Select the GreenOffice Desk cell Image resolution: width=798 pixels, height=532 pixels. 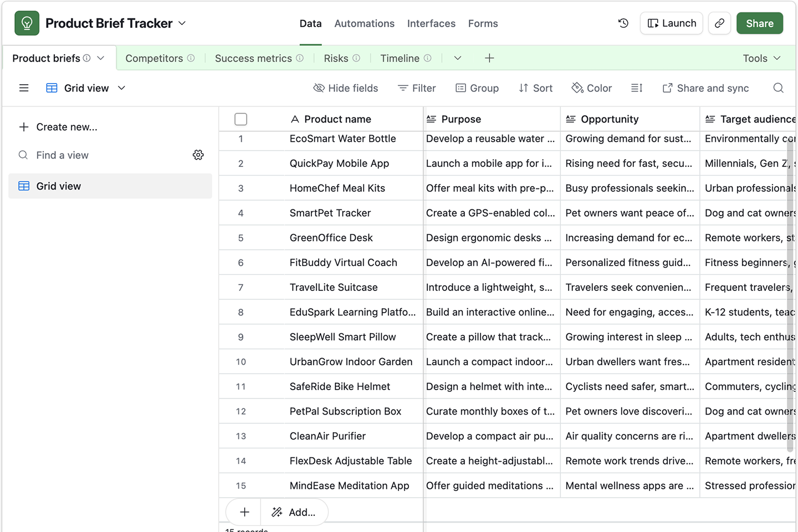pyautogui.click(x=354, y=238)
